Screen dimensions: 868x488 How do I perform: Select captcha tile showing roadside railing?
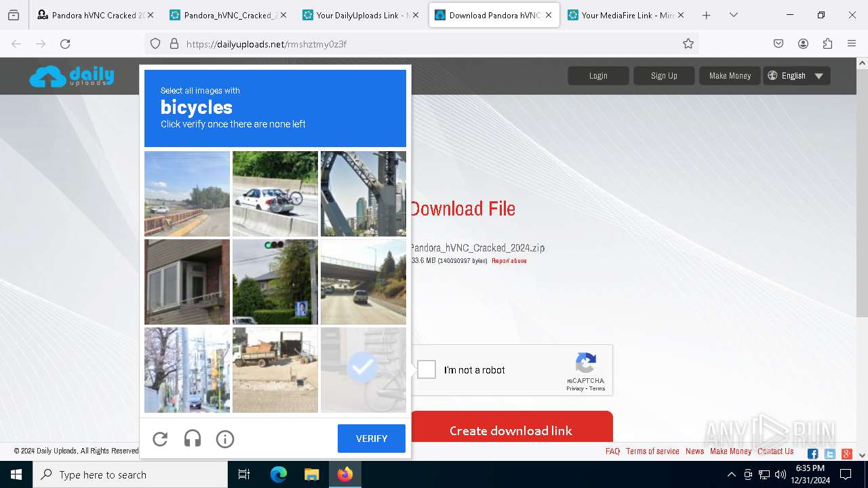tap(187, 194)
